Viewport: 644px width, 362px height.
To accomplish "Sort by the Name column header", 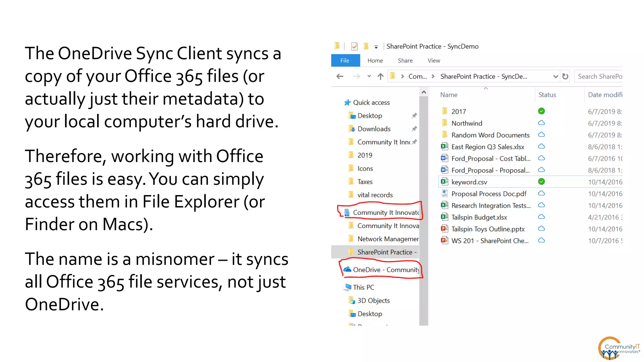I will (449, 95).
